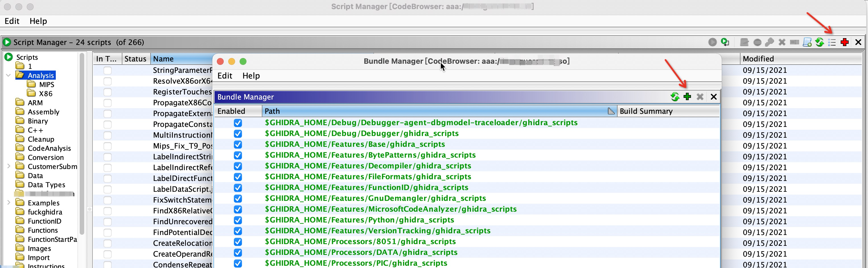The image size is (868, 268).
Task: Check the In Tool box for StringParameterPropagator
Action: click(108, 70)
